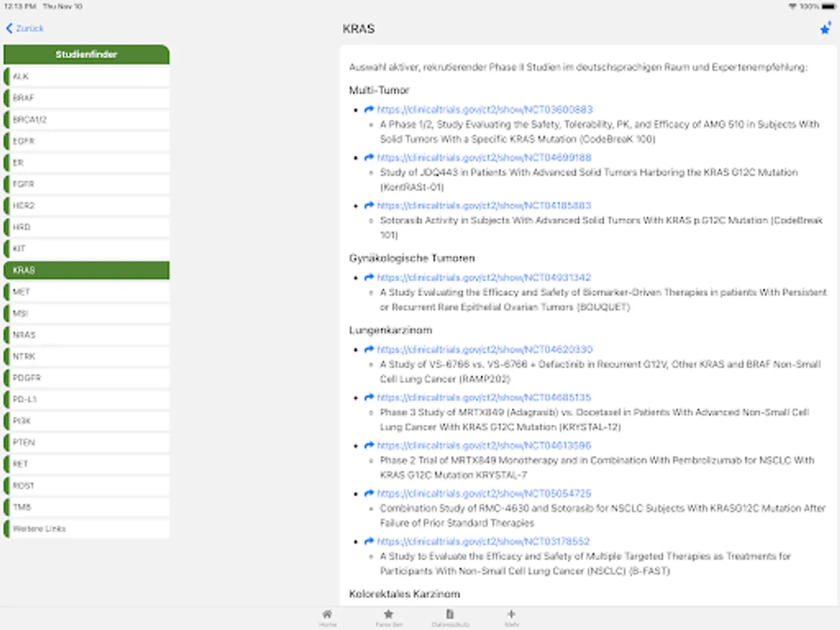Select MSI in Studienfinder list
This screenshot has height=630, width=840.
(x=87, y=314)
